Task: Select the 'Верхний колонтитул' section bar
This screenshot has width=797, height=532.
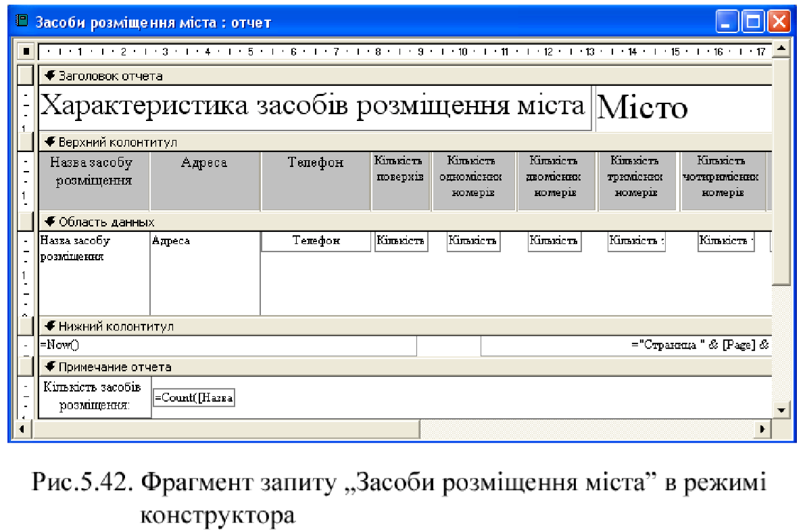Action: 405,142
